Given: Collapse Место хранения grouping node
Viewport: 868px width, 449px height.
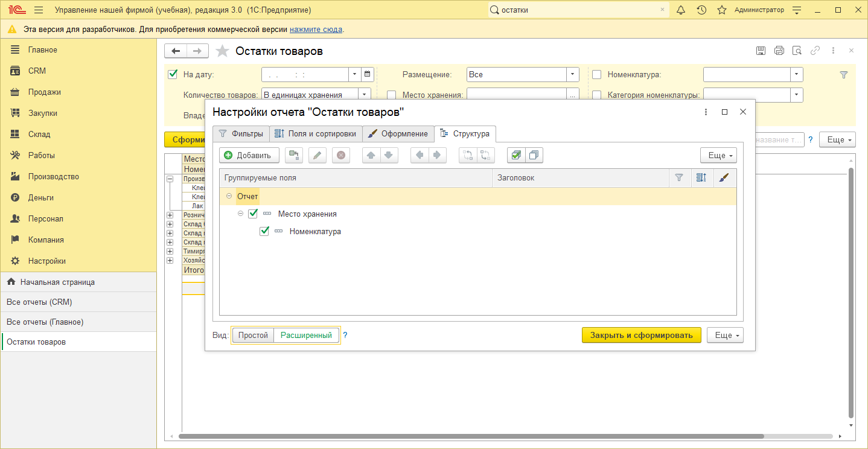Looking at the screenshot, I should pyautogui.click(x=240, y=214).
